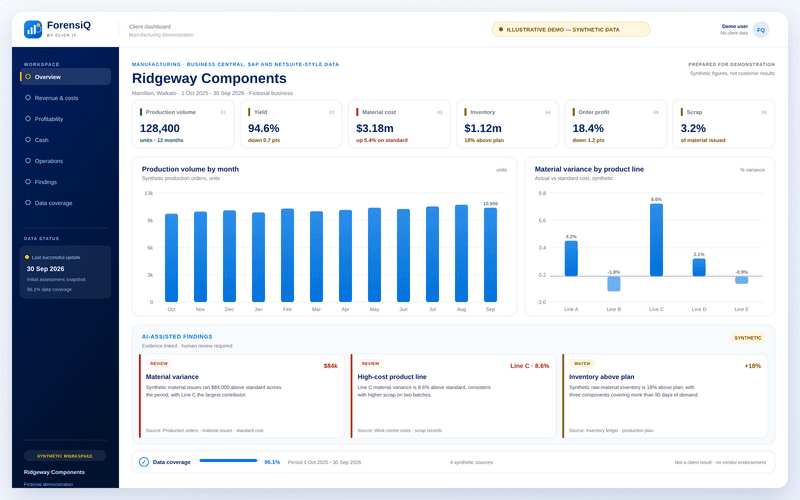Screen dimensions: 800x500
Task: Open the Material cost KPI card
Action: [399, 124]
